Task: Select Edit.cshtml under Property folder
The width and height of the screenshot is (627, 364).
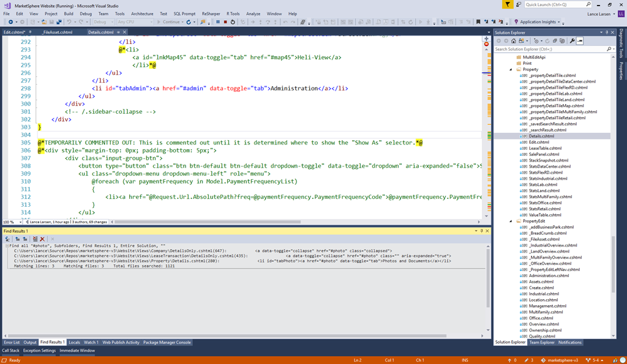Action: coord(539,143)
